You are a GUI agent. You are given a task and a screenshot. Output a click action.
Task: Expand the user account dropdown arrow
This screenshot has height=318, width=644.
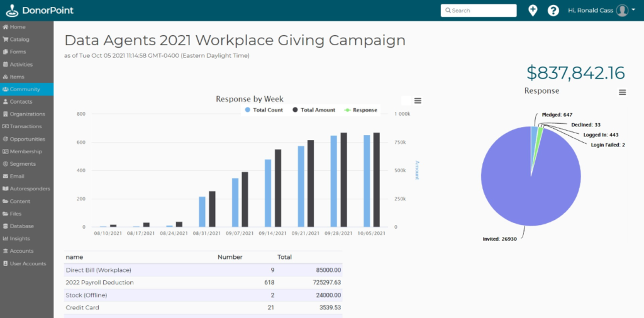point(633,10)
